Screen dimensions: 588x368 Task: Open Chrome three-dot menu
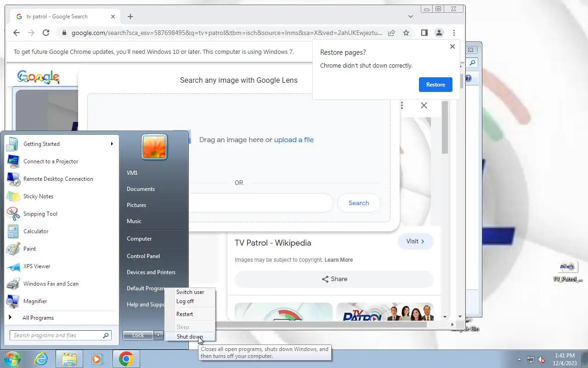click(454, 33)
